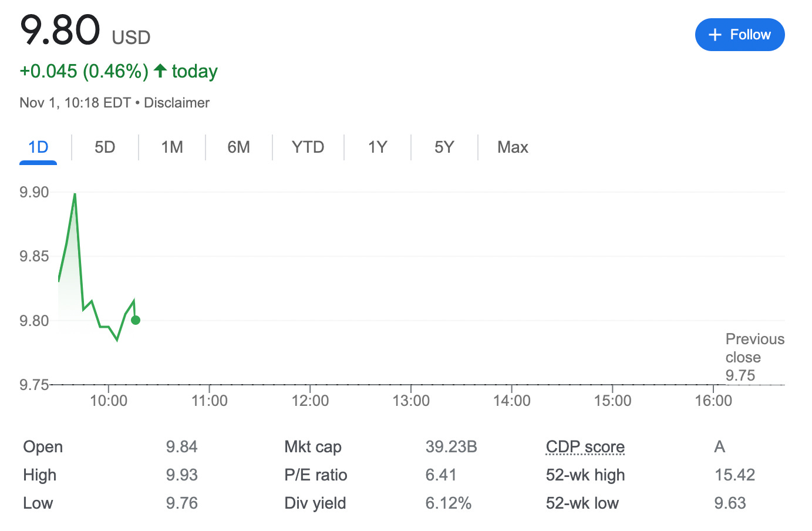This screenshot has width=812, height=531.
Task: Click the 9.85 y-axis label
Action: tap(34, 256)
